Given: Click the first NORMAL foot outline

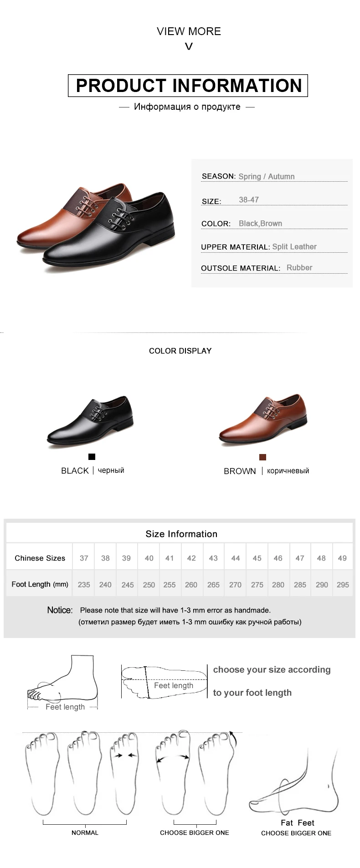Looking at the screenshot, I should (42, 774).
